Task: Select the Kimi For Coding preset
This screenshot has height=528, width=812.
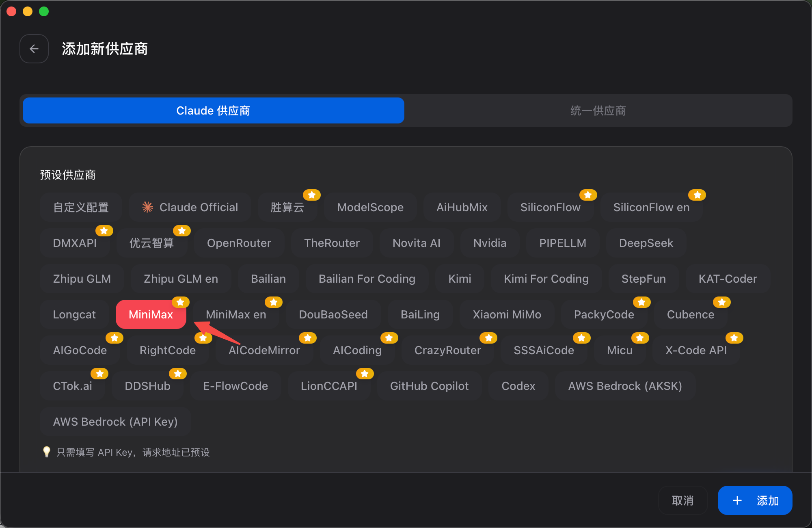Action: tap(546, 279)
